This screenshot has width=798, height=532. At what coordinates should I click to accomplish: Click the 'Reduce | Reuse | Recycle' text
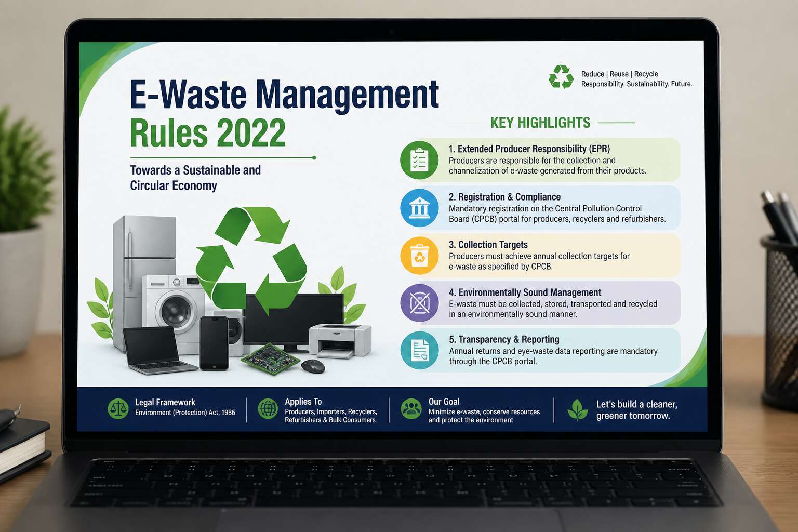click(620, 74)
